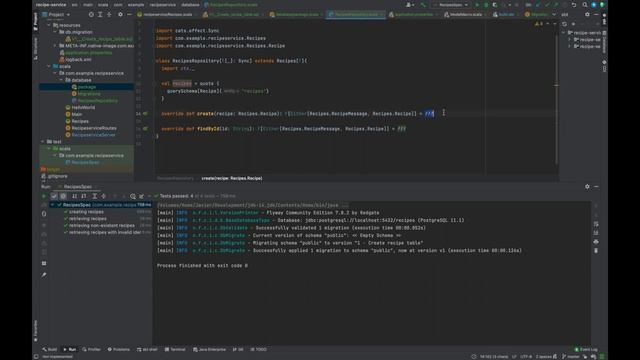The width and height of the screenshot is (640, 360).
Task: Open the Terminal tool window tab
Action: [175, 349]
